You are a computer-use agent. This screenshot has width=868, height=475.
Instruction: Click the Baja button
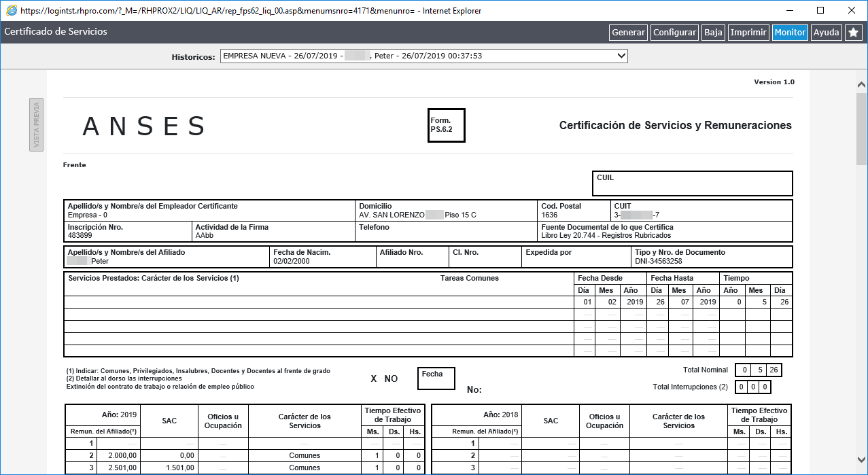point(713,32)
